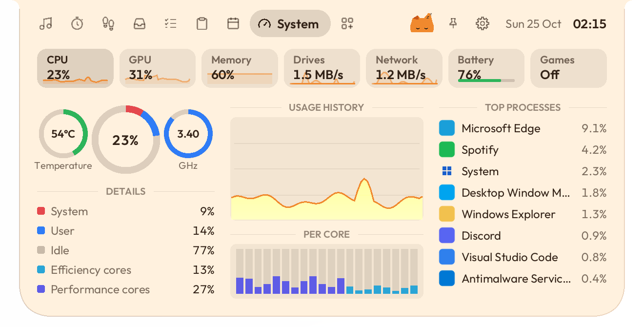Click the per core bar chart

point(327,271)
